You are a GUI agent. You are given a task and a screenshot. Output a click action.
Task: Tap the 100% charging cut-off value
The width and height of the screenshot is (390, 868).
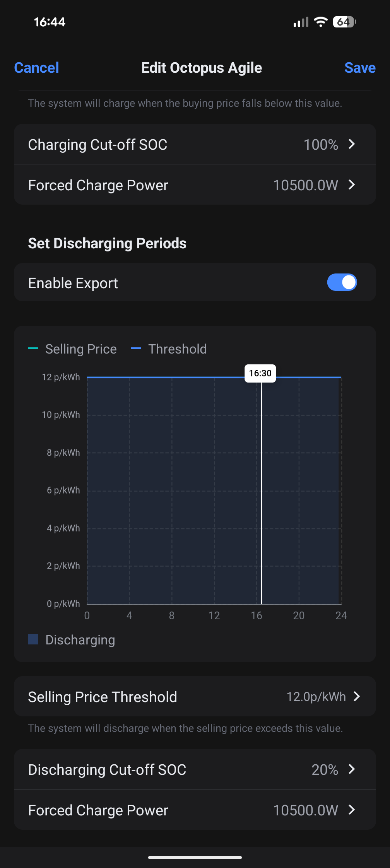321,145
